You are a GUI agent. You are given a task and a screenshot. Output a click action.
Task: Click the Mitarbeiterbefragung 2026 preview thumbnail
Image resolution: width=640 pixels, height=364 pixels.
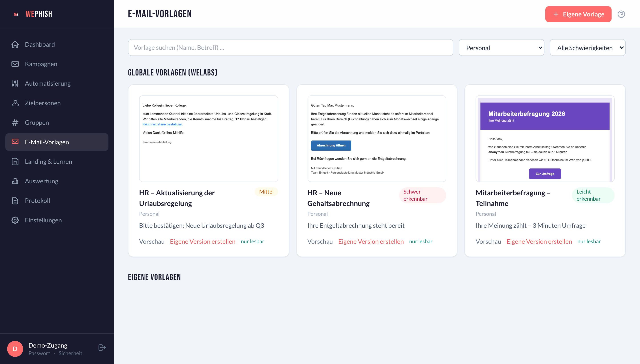[545, 139]
